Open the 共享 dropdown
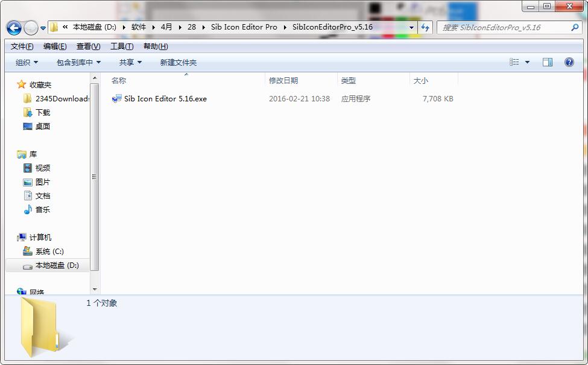Screen dimensions: 588x365 click(x=130, y=62)
